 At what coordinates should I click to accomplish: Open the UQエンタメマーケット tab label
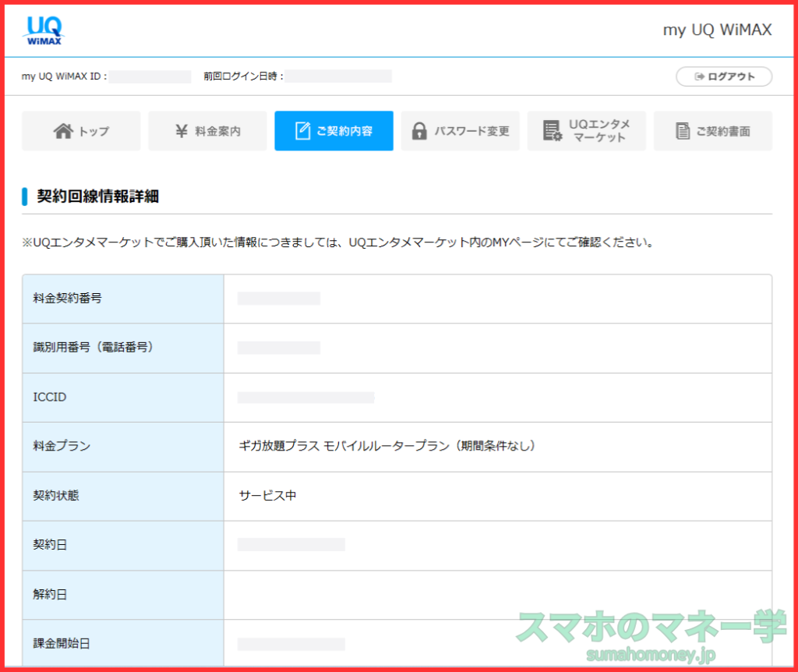(599, 131)
